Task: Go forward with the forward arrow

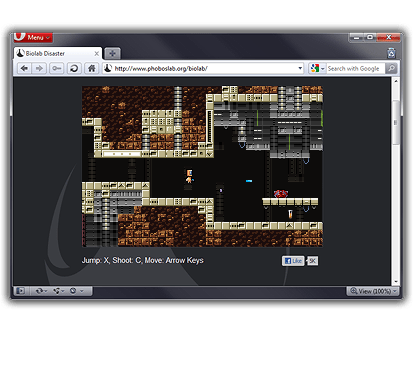Action: (39, 69)
